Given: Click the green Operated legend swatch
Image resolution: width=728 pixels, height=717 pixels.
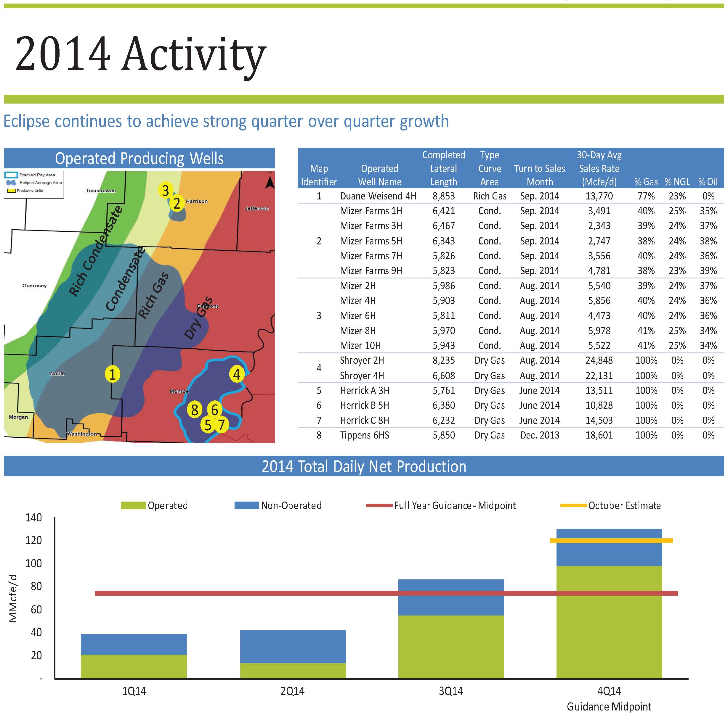Looking at the screenshot, I should pyautogui.click(x=133, y=505).
